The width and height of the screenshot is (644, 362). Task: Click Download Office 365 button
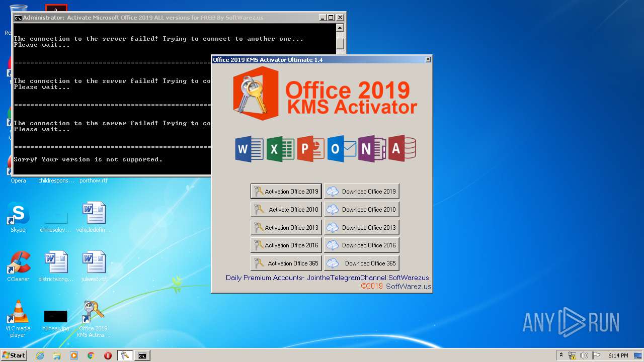pyautogui.click(x=361, y=263)
